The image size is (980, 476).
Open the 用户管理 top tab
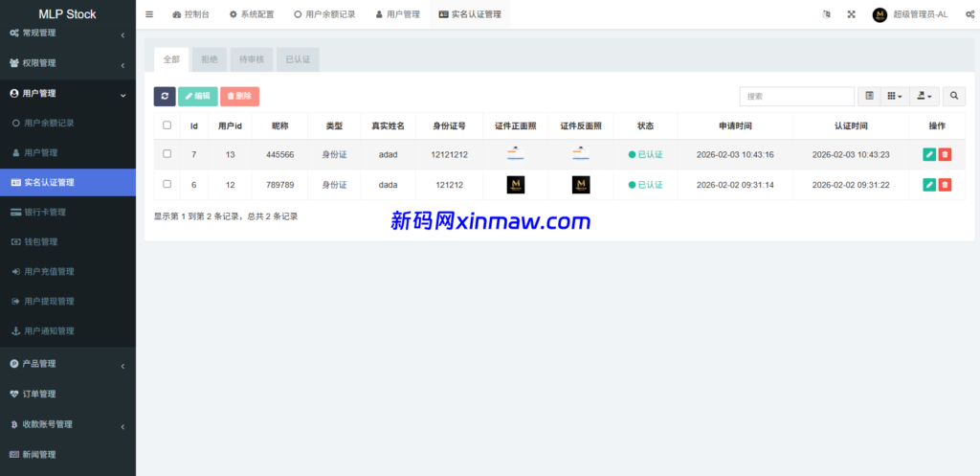click(x=397, y=14)
